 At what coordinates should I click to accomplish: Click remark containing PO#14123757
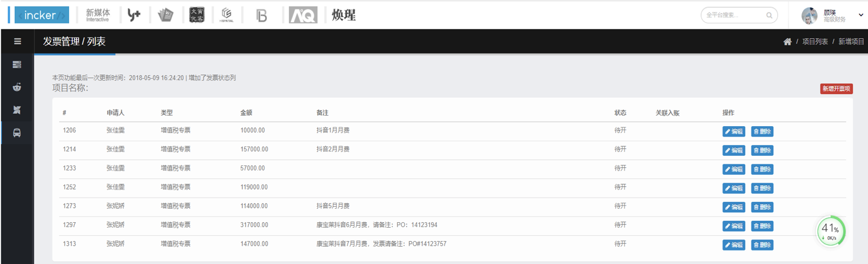(381, 244)
